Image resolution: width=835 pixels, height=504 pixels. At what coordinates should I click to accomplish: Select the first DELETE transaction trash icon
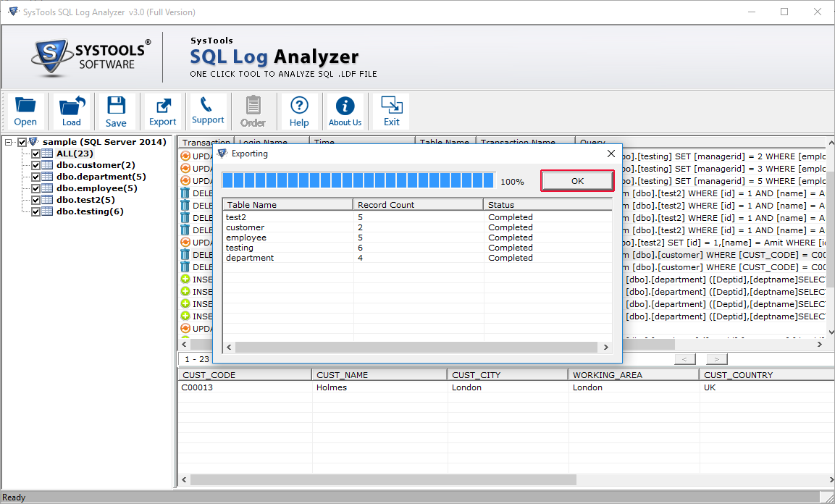point(185,193)
